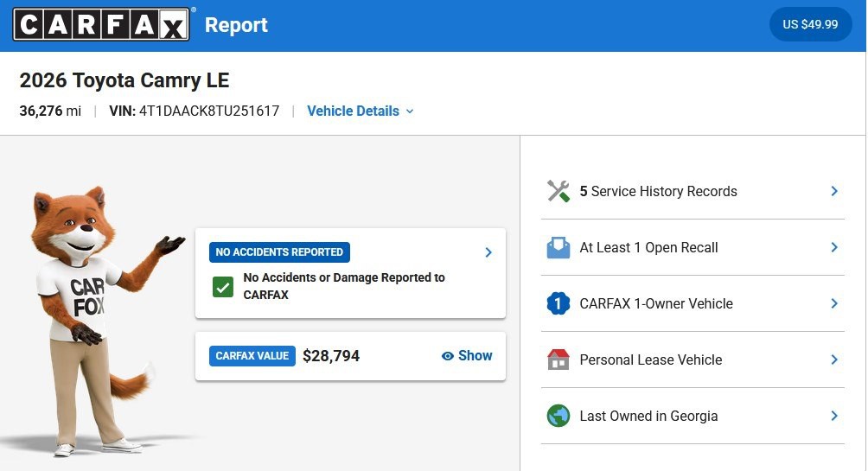Open 5 Service History Records row
The width and height of the screenshot is (868, 471).
[x=692, y=192]
